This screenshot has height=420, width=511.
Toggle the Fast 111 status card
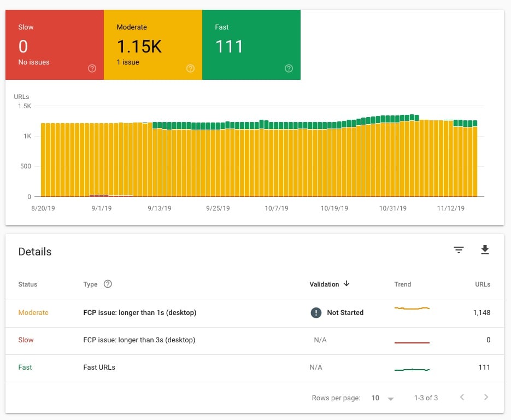point(251,45)
